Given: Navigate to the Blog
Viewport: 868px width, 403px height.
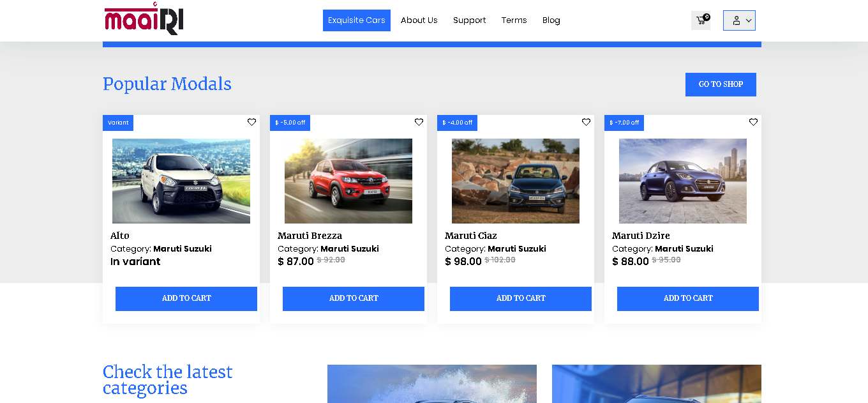Looking at the screenshot, I should pos(551,20).
